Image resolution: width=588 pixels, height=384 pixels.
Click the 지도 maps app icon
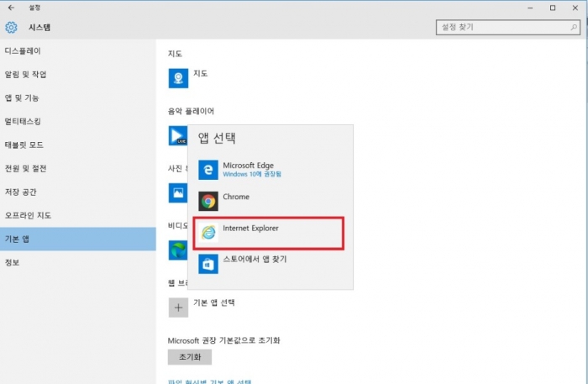(178, 78)
